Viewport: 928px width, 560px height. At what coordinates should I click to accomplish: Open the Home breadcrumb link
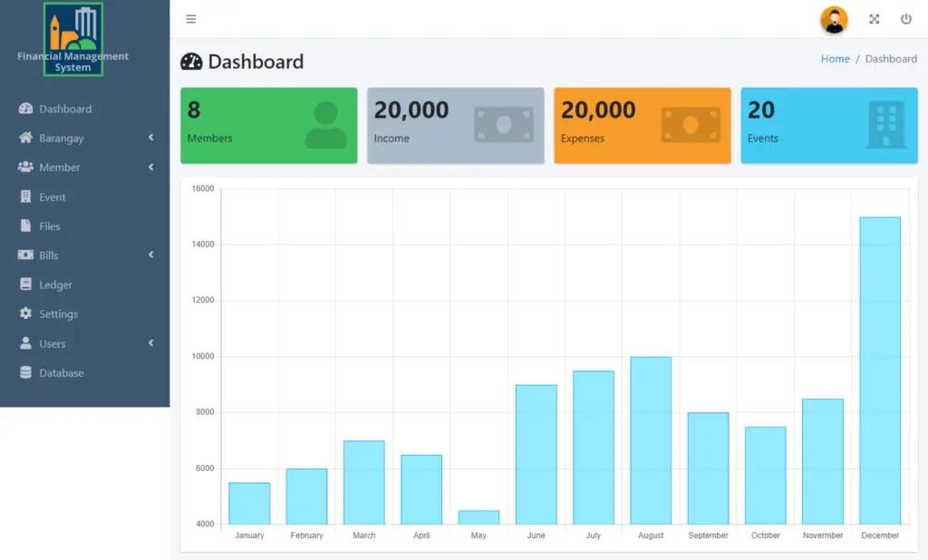click(x=835, y=58)
